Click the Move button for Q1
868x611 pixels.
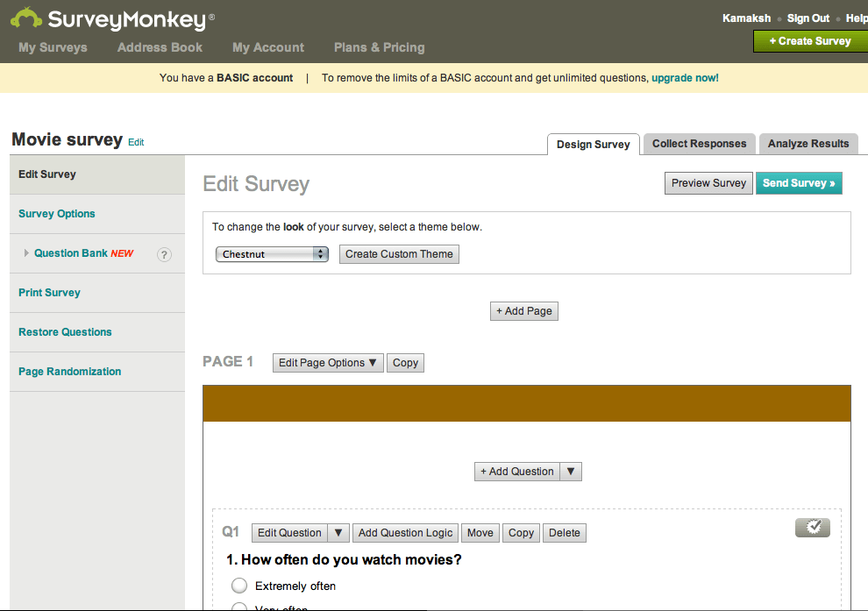(x=480, y=533)
